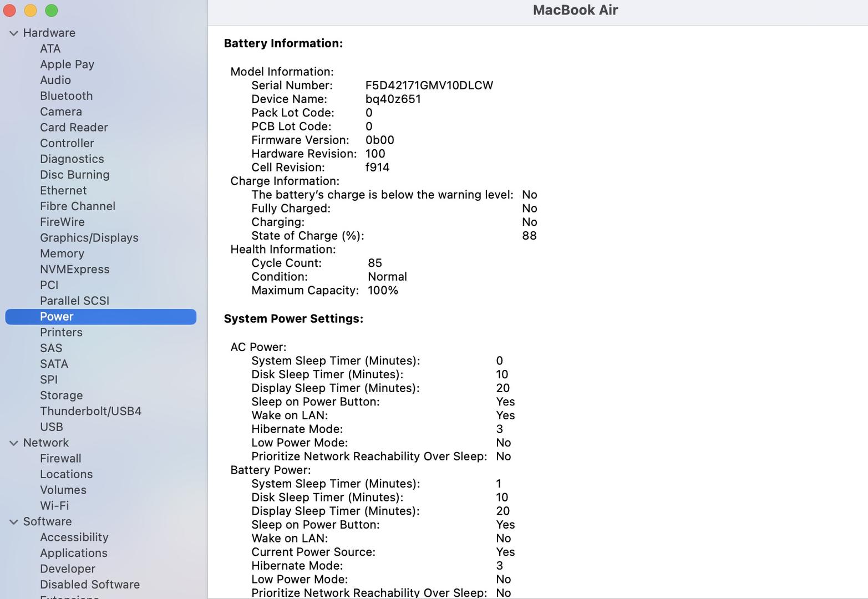Select Thunderbolt/USB4 item

pyautogui.click(x=90, y=411)
